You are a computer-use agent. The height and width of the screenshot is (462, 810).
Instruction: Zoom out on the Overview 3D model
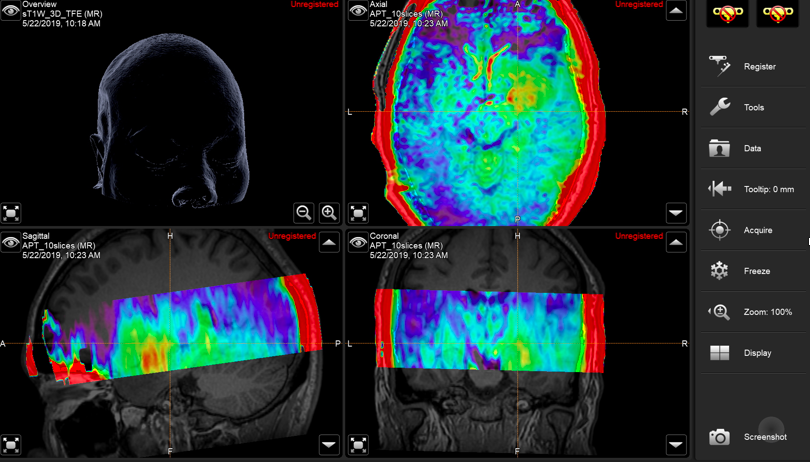(304, 212)
